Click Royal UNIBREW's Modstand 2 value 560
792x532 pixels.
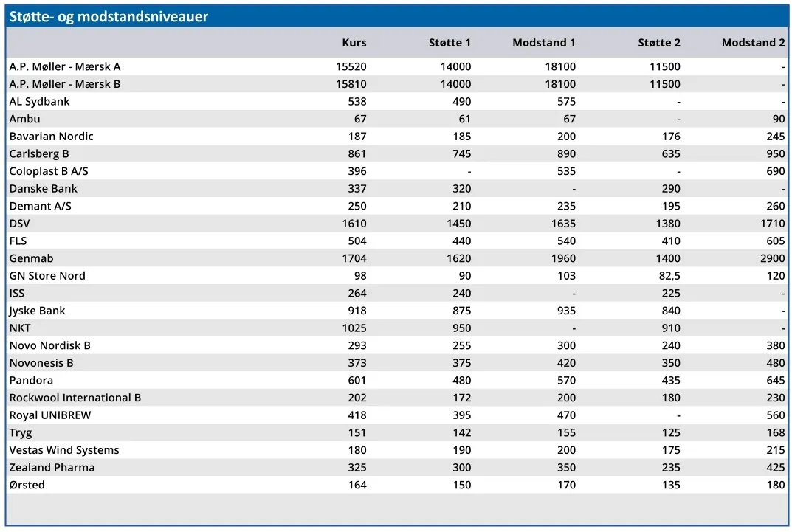point(775,415)
